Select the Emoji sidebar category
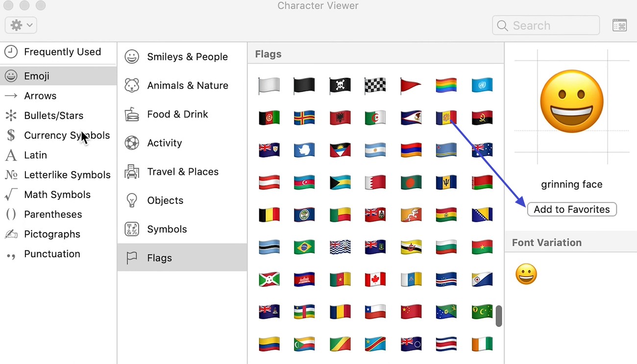 pos(58,76)
